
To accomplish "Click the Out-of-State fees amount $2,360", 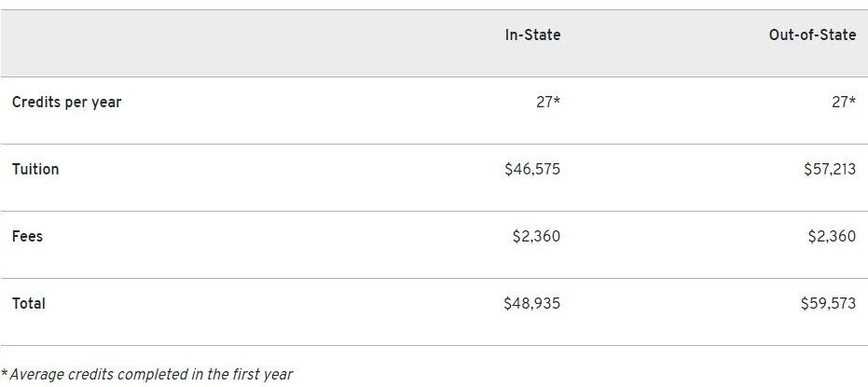I will (832, 237).
